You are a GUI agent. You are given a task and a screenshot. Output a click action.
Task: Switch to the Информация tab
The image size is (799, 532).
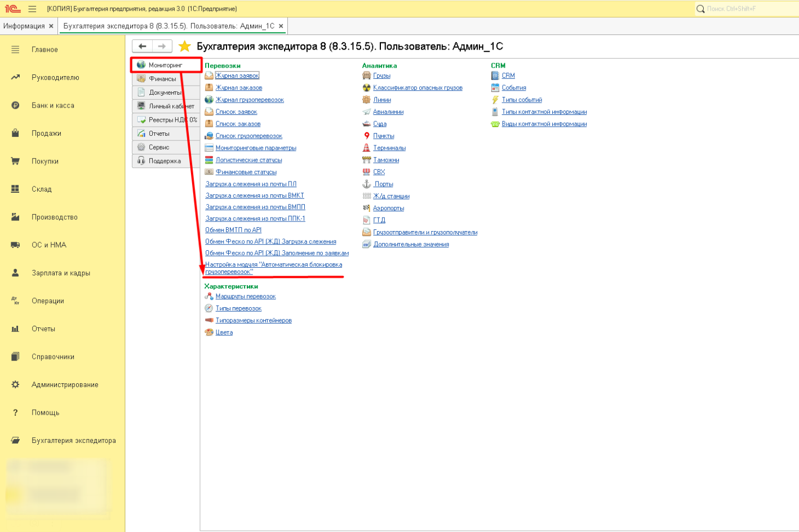coord(24,26)
